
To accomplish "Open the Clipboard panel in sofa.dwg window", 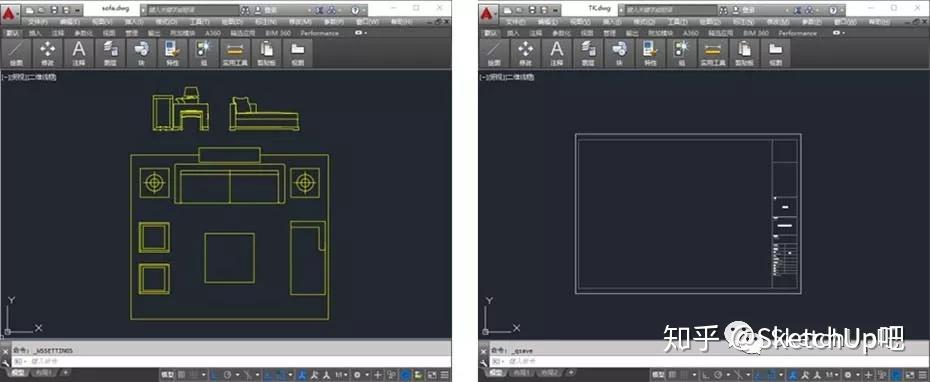I will [266, 53].
